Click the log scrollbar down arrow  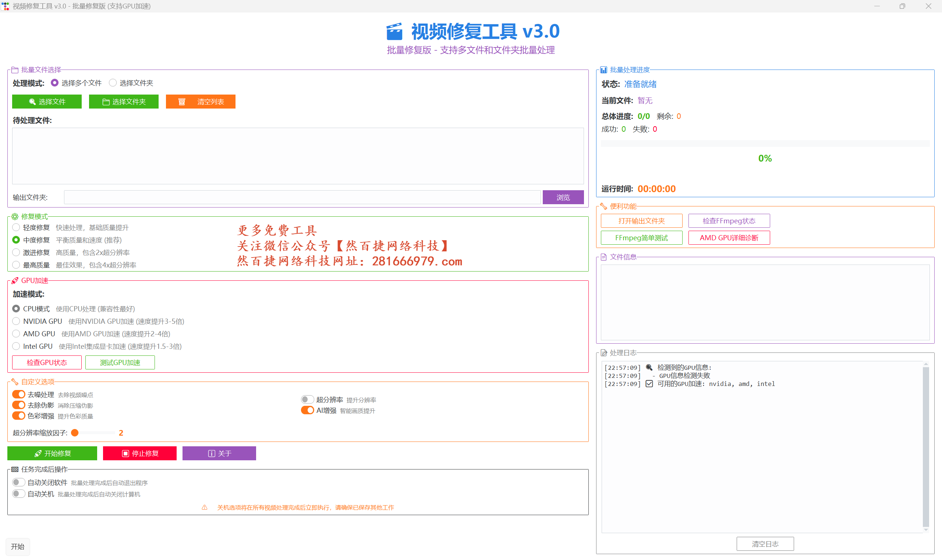click(x=925, y=530)
